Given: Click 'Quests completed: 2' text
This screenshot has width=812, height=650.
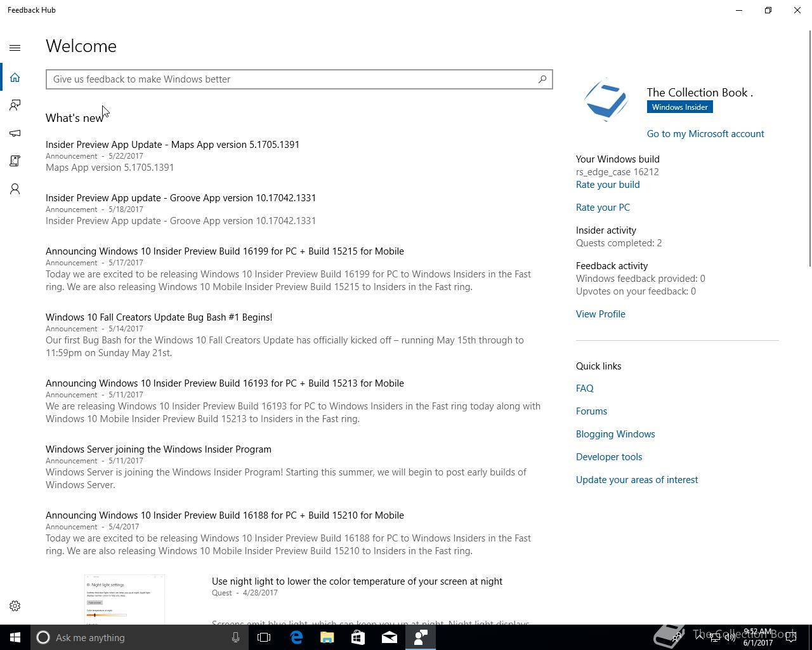Looking at the screenshot, I should pos(619,243).
